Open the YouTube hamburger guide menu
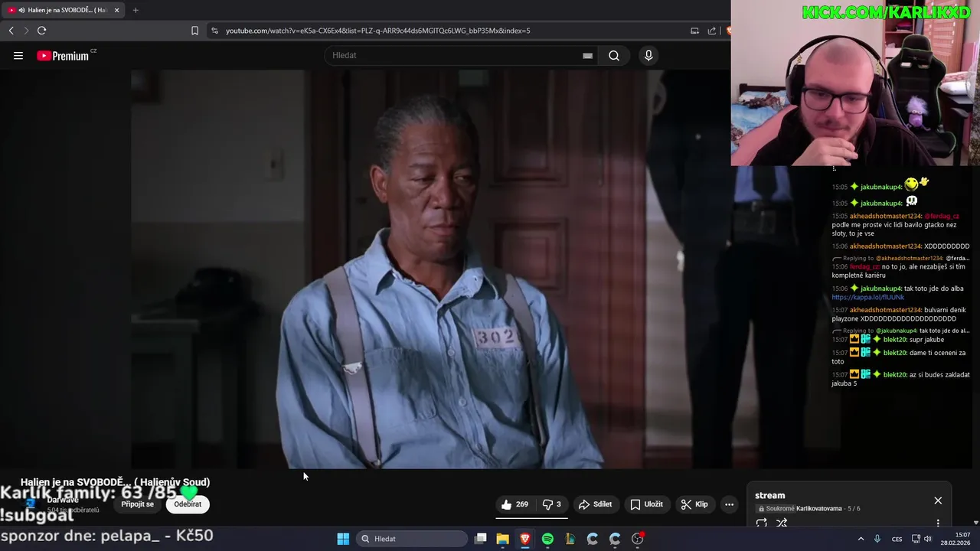Image resolution: width=980 pixels, height=551 pixels. click(x=18, y=56)
